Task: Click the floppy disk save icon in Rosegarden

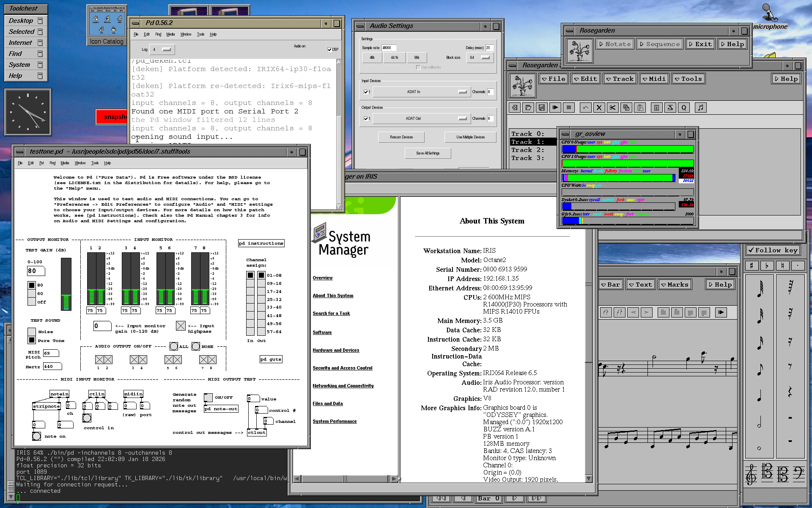Action: [x=541, y=108]
